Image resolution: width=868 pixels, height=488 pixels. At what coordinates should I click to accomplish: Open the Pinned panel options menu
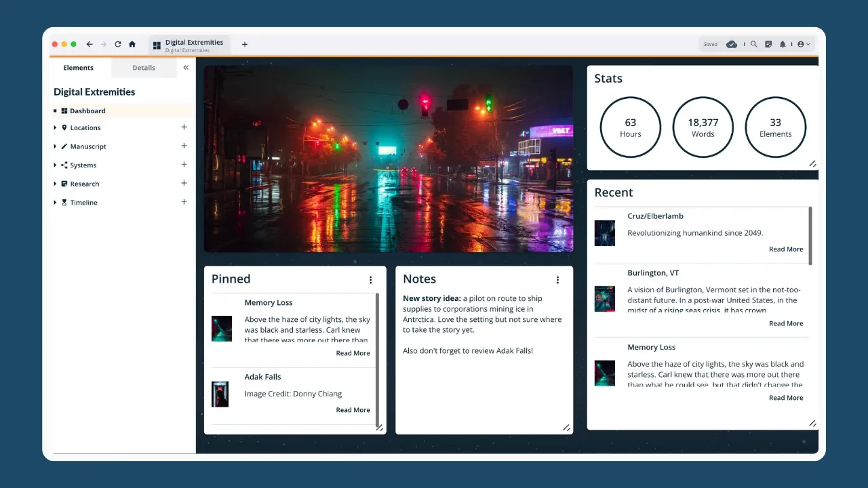(x=370, y=279)
